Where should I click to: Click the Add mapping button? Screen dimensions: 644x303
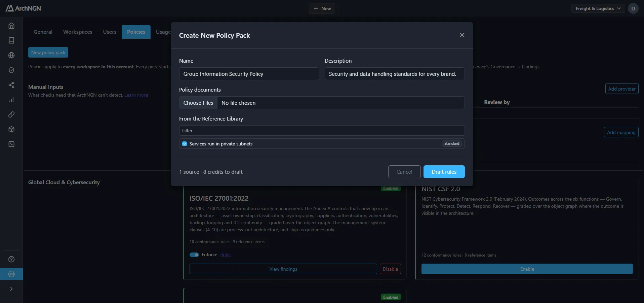click(621, 132)
